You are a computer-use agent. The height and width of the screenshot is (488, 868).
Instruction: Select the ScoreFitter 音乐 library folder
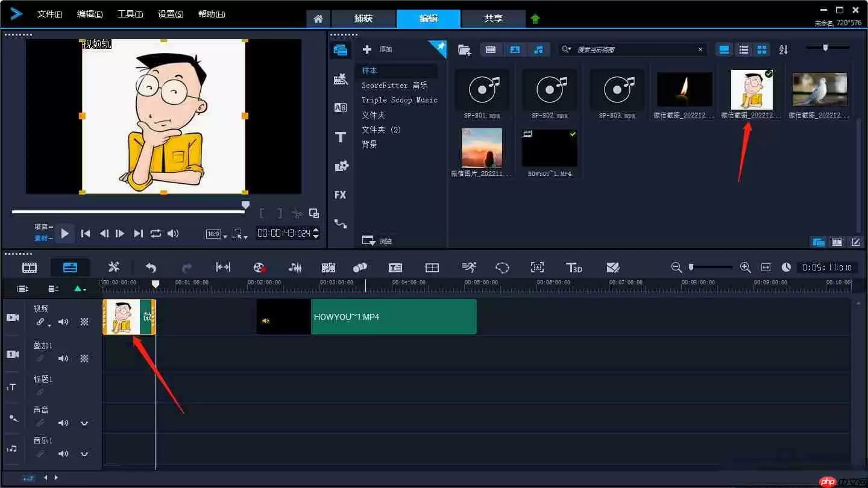[394, 86]
